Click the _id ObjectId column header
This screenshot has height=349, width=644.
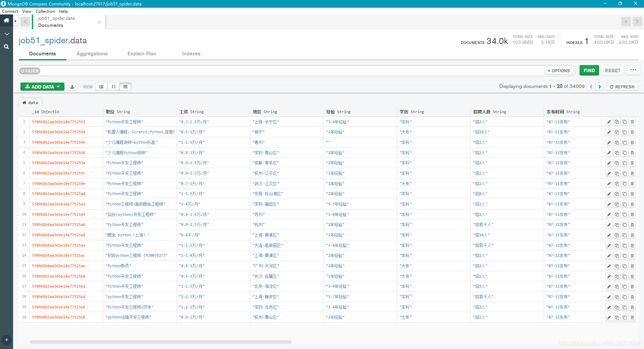[46, 112]
